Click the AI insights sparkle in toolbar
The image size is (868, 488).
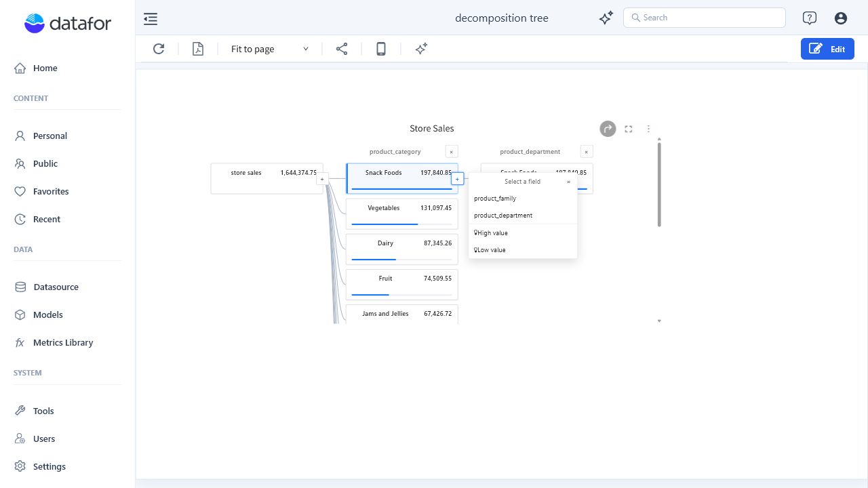tap(421, 49)
